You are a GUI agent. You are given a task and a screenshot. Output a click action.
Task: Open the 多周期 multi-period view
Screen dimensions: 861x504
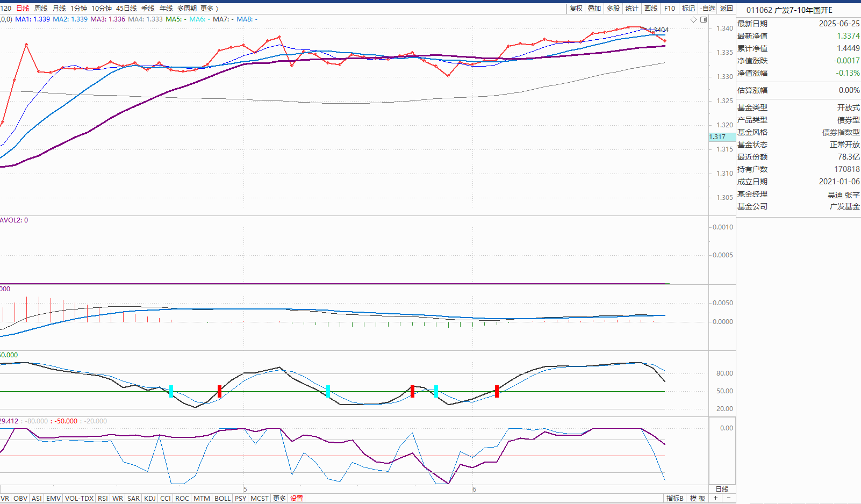[x=187, y=9]
